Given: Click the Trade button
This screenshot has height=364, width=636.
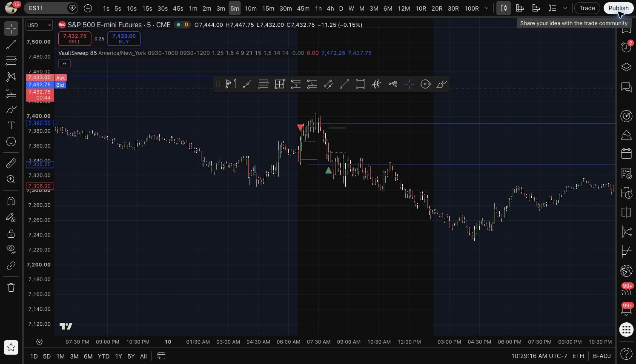Looking at the screenshot, I should (587, 8).
